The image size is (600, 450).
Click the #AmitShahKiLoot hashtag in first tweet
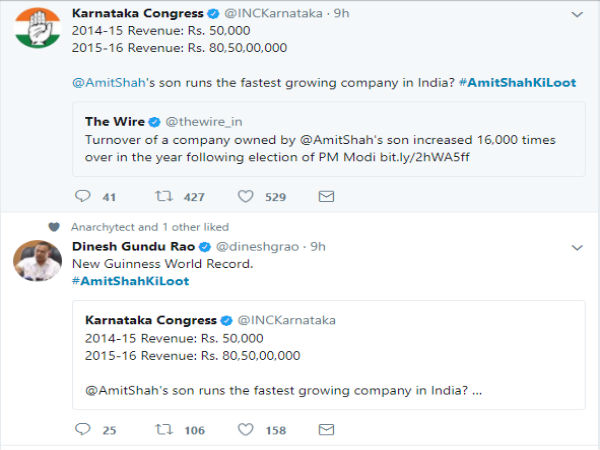pos(518,82)
